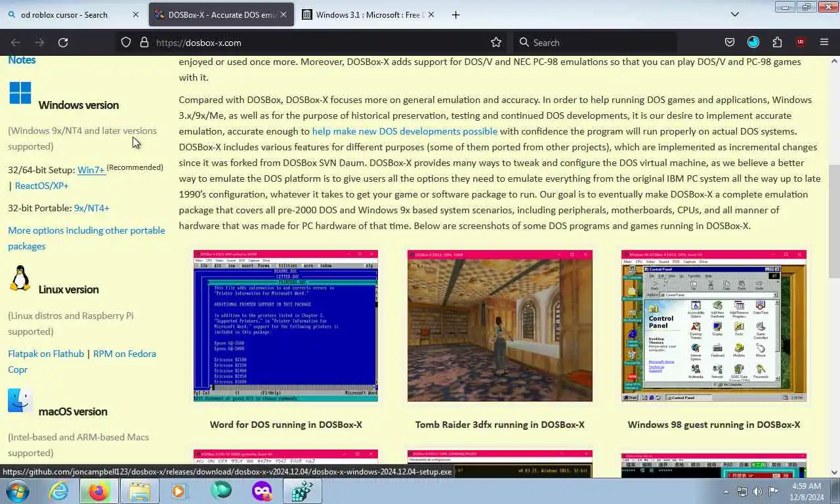Click the Linux penguin icon

click(x=20, y=278)
